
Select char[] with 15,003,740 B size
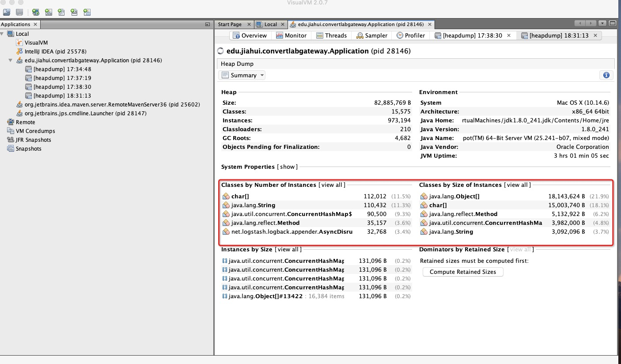pyautogui.click(x=515, y=205)
